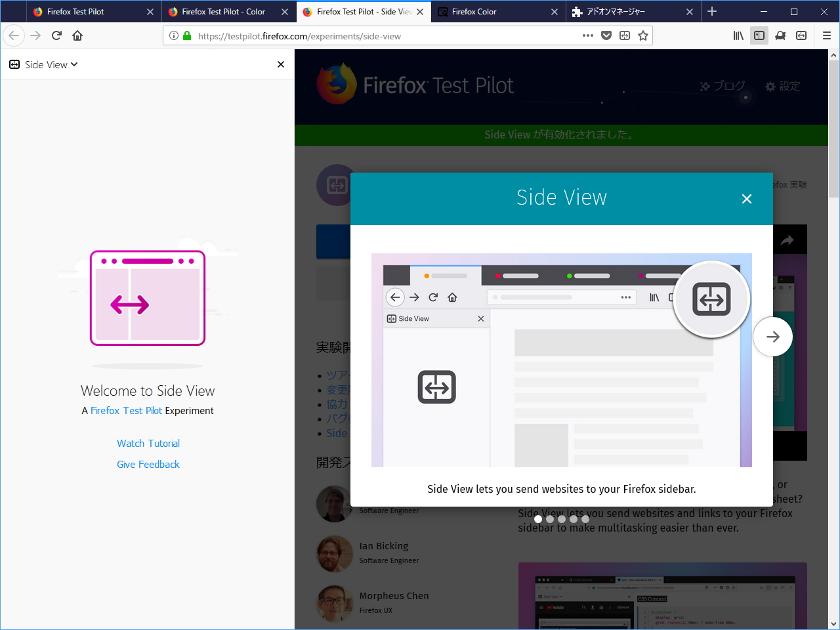Select the first tour pagination dot
This screenshot has height=630, width=840.
538,519
